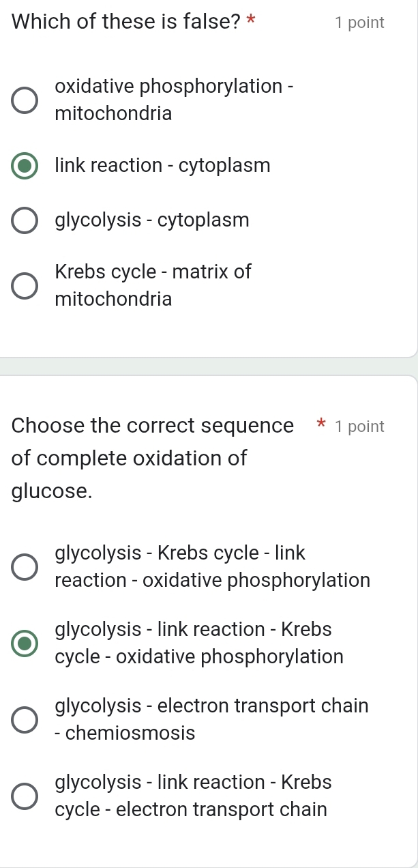
Task: Select 'Krebs cycle - matrix of mitochondria'
Action: click(25, 285)
